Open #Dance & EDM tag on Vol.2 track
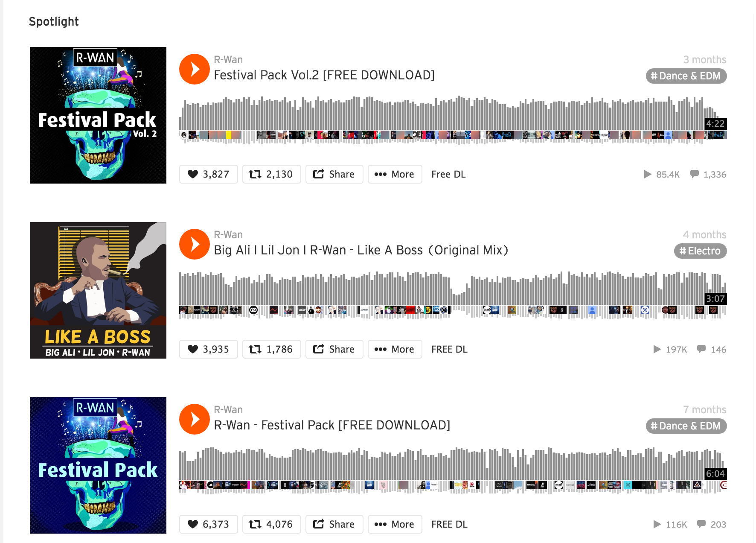This screenshot has height=543, width=756. pos(686,76)
